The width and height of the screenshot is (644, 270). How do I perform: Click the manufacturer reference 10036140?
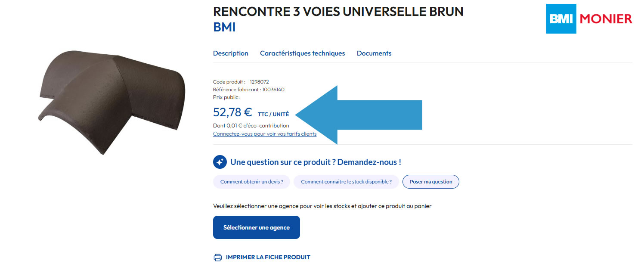[x=273, y=90]
